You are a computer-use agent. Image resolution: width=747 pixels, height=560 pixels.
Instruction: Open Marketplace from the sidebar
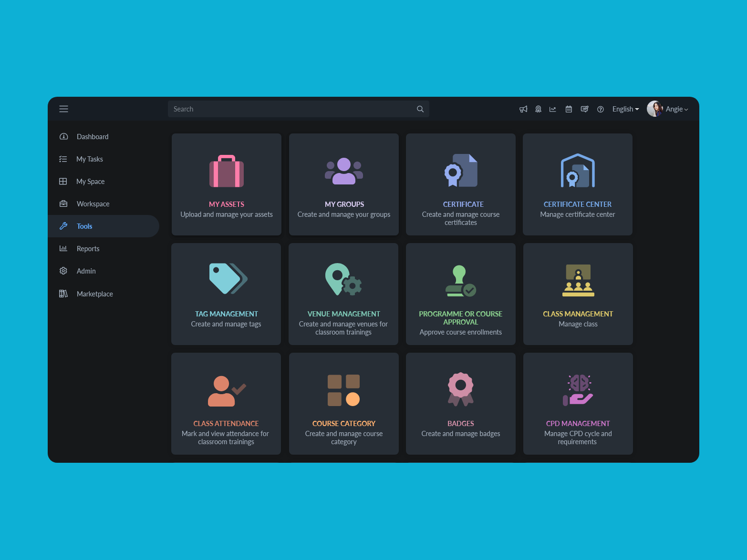95,294
